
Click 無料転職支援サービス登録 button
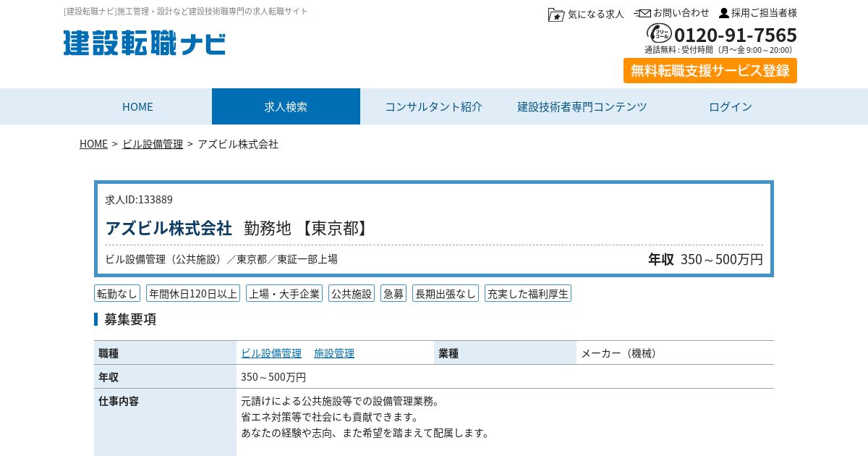coord(710,71)
